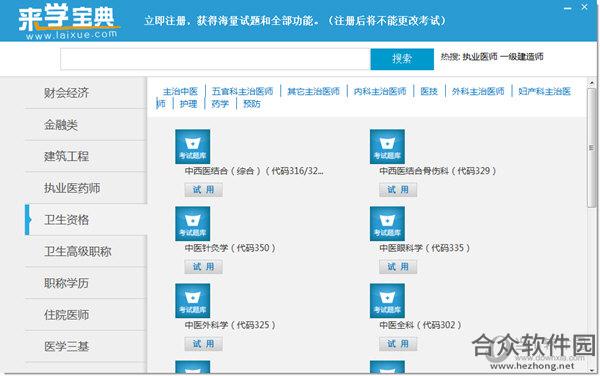Switch to the 预防 tab
Image resolution: width=600 pixels, height=376 pixels.
(x=252, y=104)
